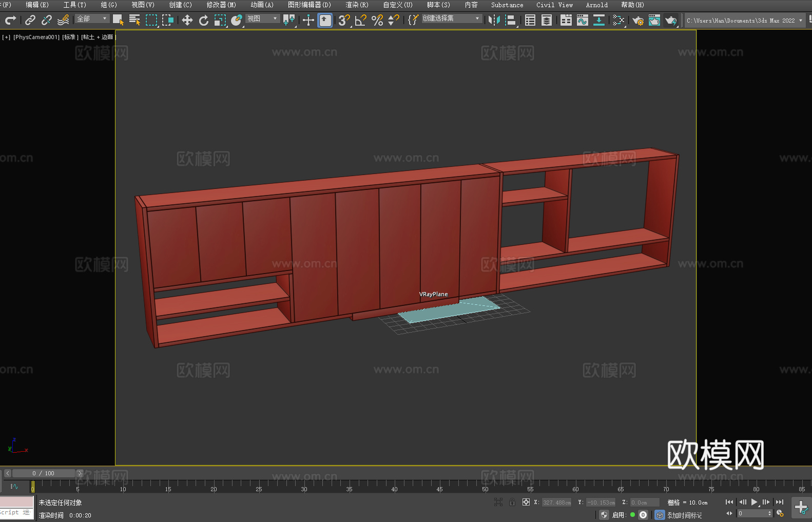Toggle Absolute/Offset transform type-in mode
The width and height of the screenshot is (812, 522).
tap(526, 502)
